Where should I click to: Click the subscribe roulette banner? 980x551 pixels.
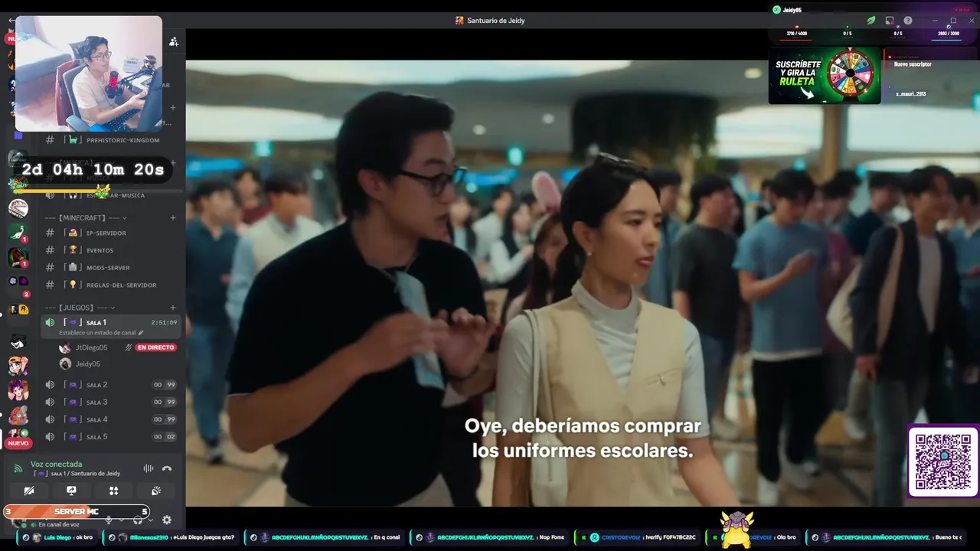(825, 76)
